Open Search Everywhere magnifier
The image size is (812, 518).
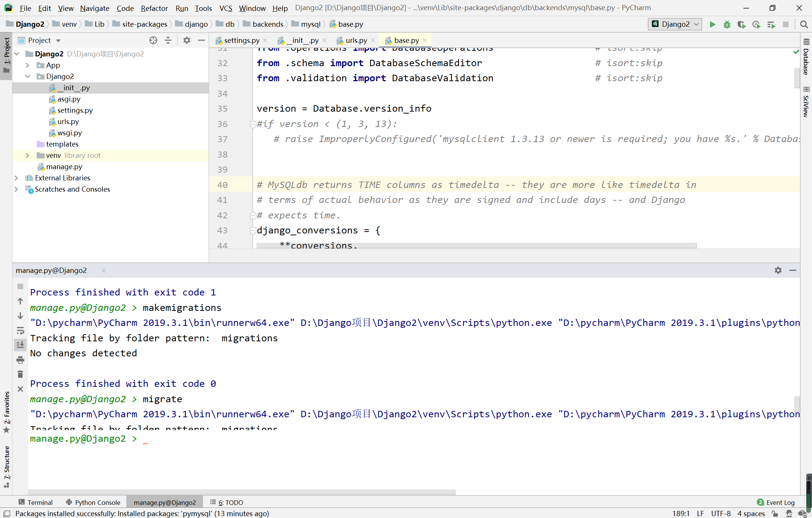[804, 24]
